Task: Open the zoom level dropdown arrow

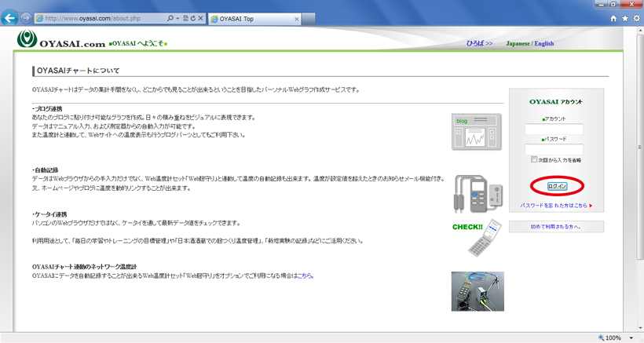Action: coord(631,338)
